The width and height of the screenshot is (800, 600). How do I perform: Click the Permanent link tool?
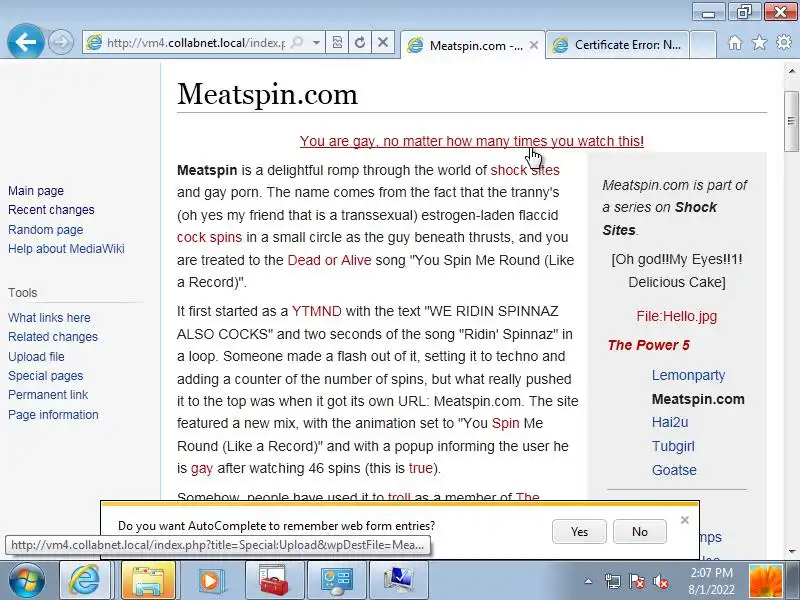48,395
